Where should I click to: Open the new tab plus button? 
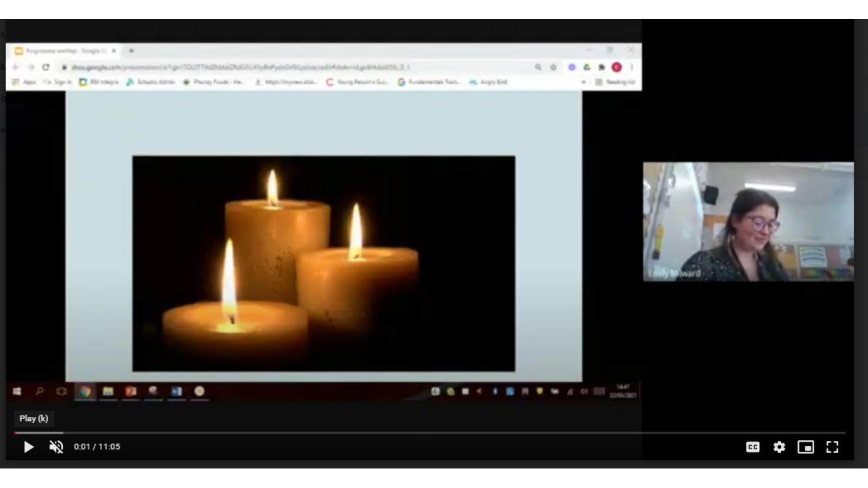[x=131, y=51]
